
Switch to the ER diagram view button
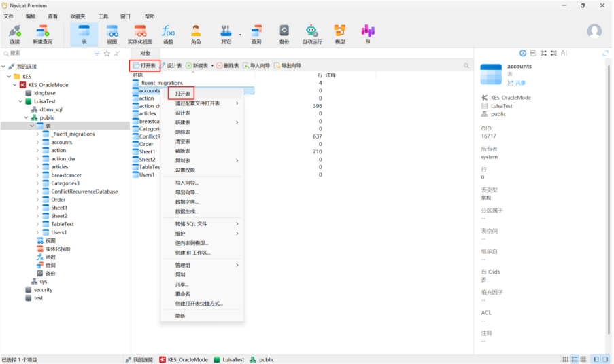point(583,359)
